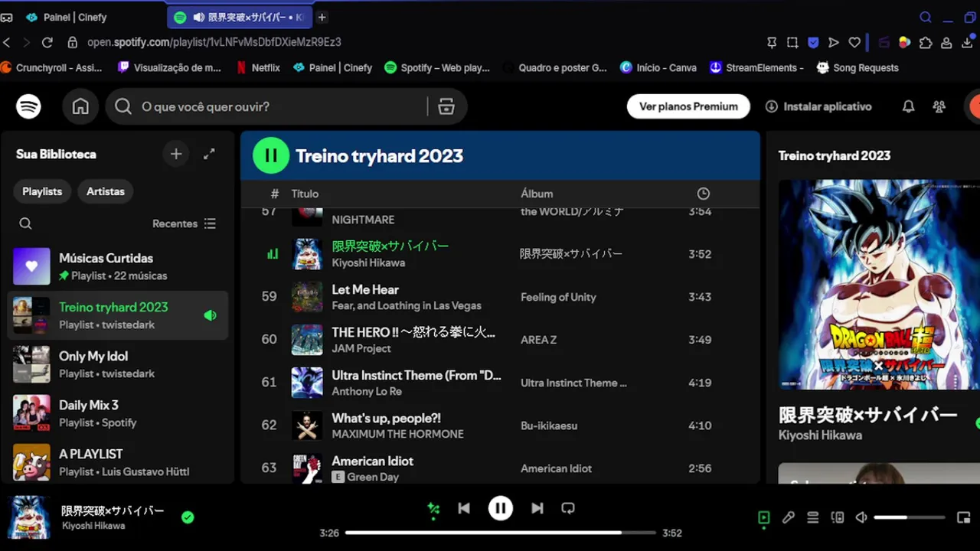Sort tracks by duration clock icon
The image size is (980, 551).
pyautogui.click(x=703, y=194)
